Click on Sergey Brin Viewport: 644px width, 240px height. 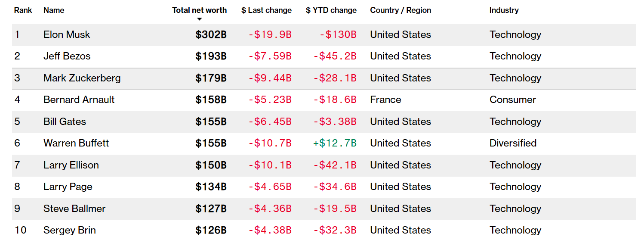(69, 231)
